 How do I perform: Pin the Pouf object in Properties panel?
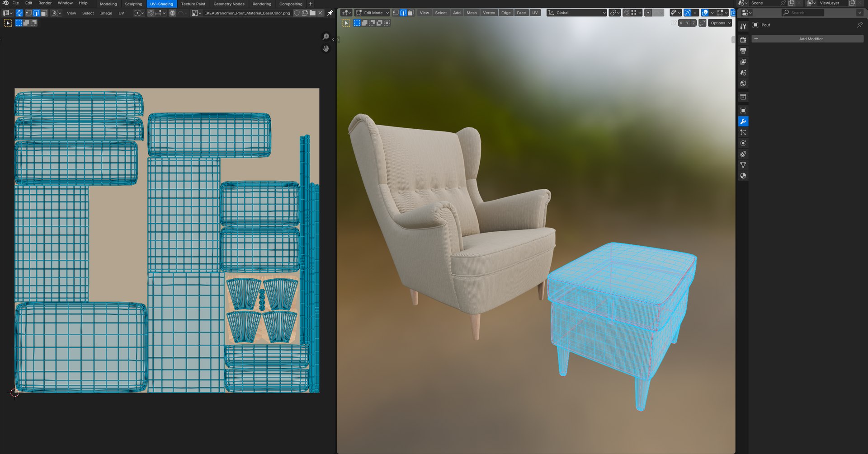[859, 25]
